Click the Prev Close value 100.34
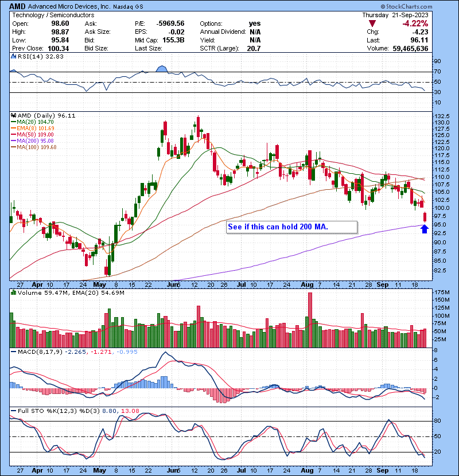Image resolution: width=459 pixels, height=476 pixels. 59,49
